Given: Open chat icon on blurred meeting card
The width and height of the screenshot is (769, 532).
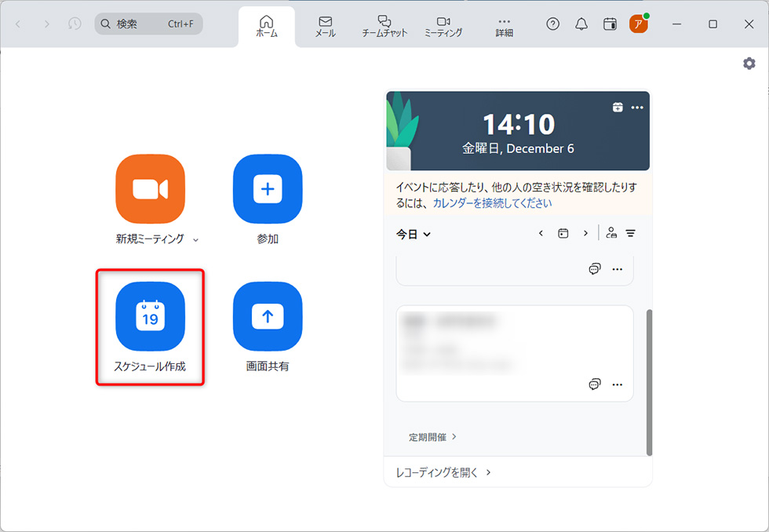Looking at the screenshot, I should [x=595, y=384].
